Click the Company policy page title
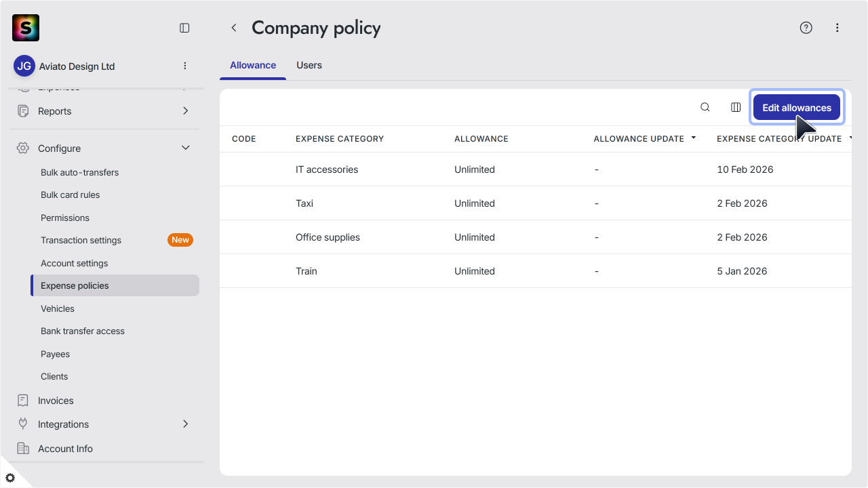The image size is (868, 488). (x=316, y=28)
